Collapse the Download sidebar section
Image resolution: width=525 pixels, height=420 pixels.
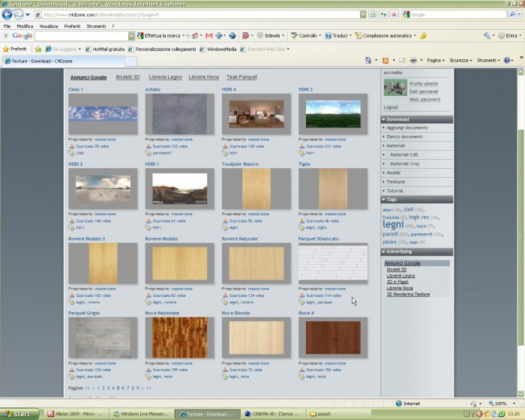tap(383, 119)
